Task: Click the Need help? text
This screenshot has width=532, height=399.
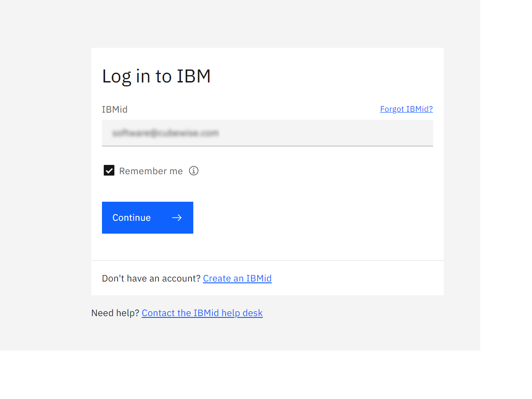Action: tap(115, 313)
